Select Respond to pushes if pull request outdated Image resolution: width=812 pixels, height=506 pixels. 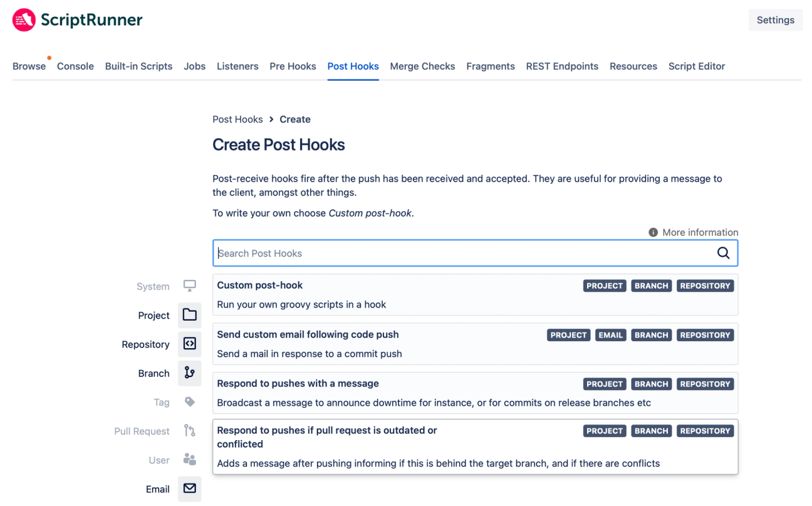coord(475,447)
